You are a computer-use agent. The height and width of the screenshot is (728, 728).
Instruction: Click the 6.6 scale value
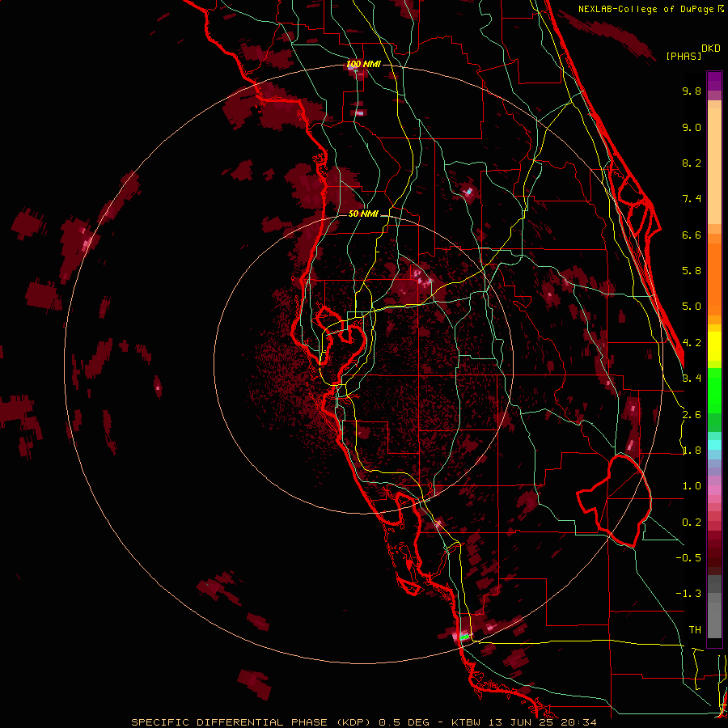pyautogui.click(x=692, y=235)
